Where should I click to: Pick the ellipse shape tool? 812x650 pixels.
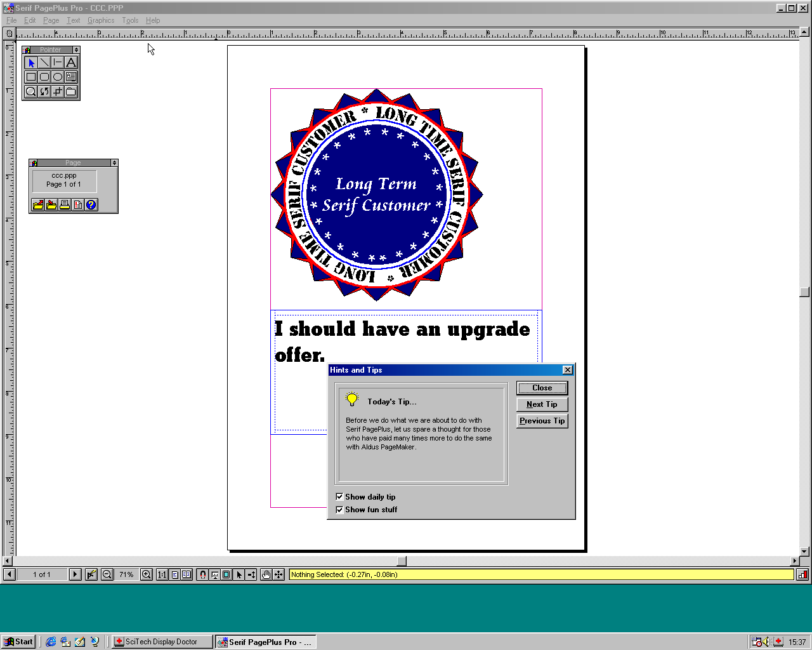(58, 77)
